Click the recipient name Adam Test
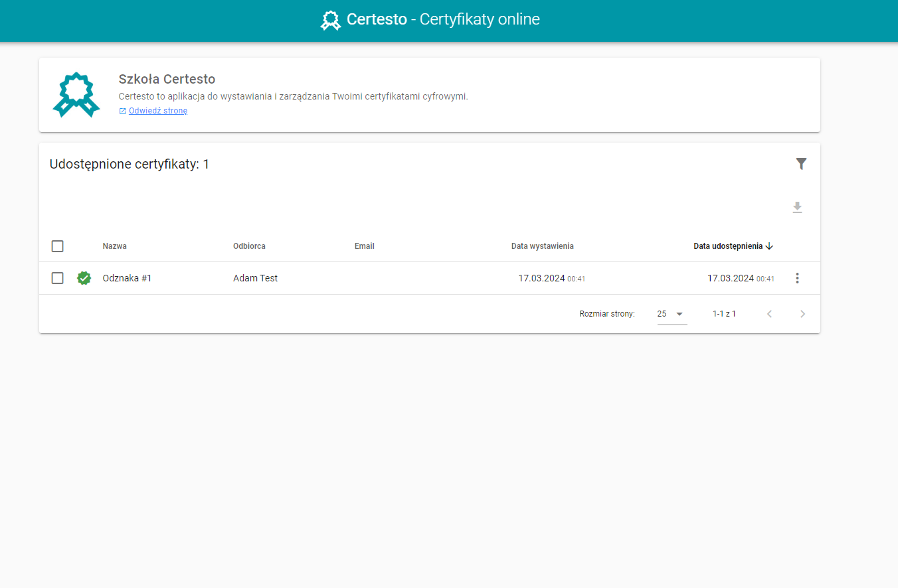The image size is (898, 588). [256, 278]
